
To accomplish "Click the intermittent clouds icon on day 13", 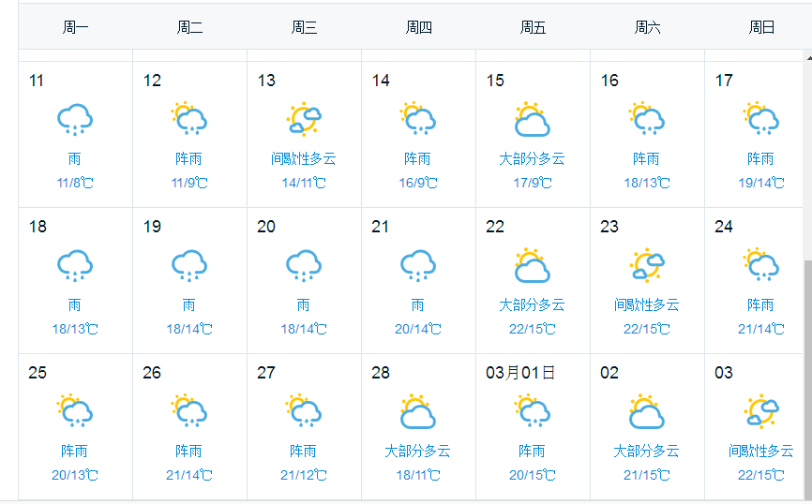I will tap(304, 119).
